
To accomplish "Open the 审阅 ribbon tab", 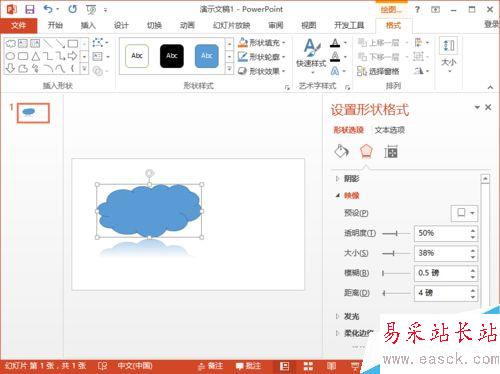I will pyautogui.click(x=276, y=25).
